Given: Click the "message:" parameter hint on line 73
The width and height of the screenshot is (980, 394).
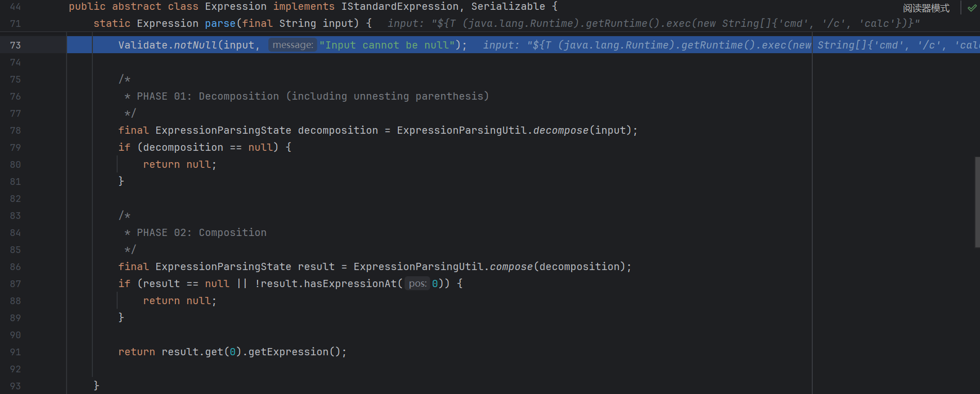Looking at the screenshot, I should coord(292,45).
